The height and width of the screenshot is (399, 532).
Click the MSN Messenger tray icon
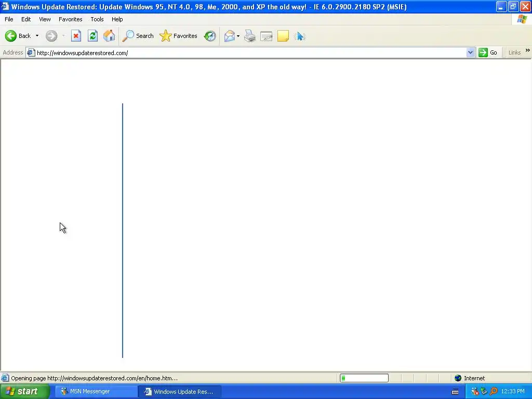[475, 392]
